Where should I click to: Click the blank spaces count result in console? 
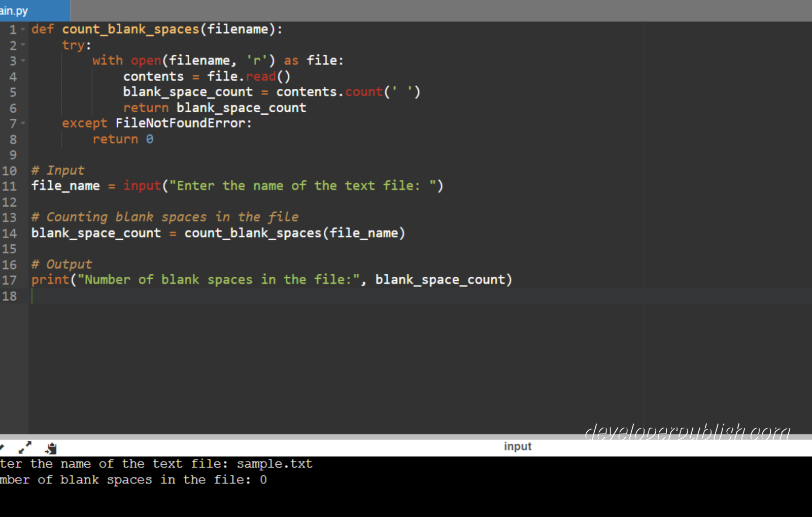[x=263, y=479]
